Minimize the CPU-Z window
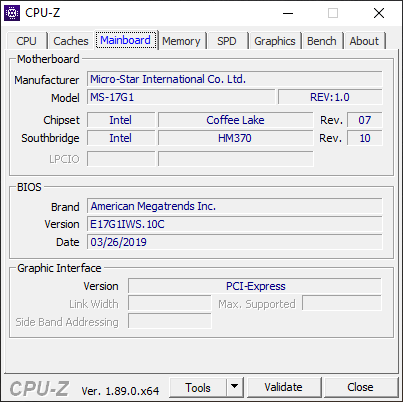The height and width of the screenshot is (402, 403). point(288,13)
